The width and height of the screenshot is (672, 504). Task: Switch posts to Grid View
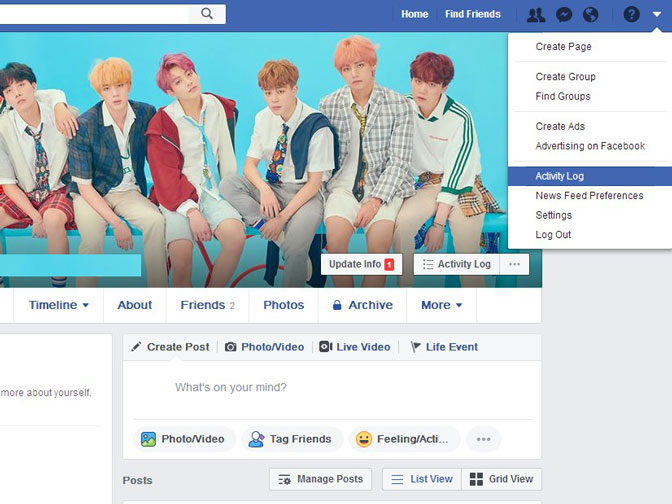pos(501,479)
